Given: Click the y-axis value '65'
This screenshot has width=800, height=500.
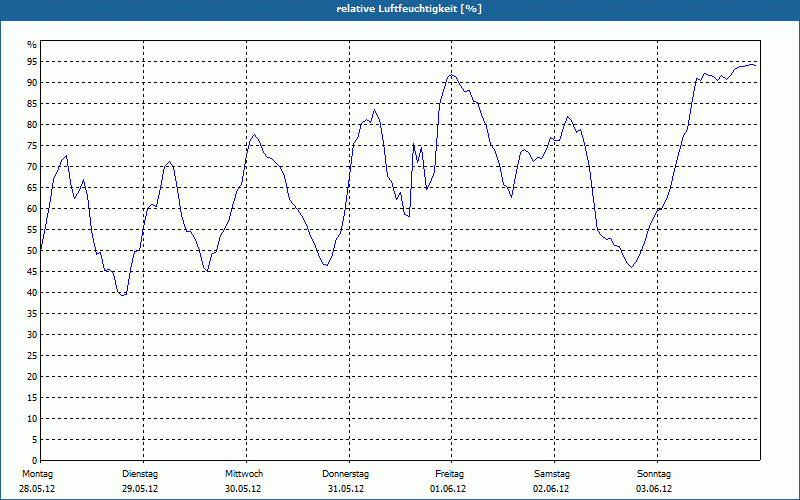Looking at the screenshot, I should point(32,188).
